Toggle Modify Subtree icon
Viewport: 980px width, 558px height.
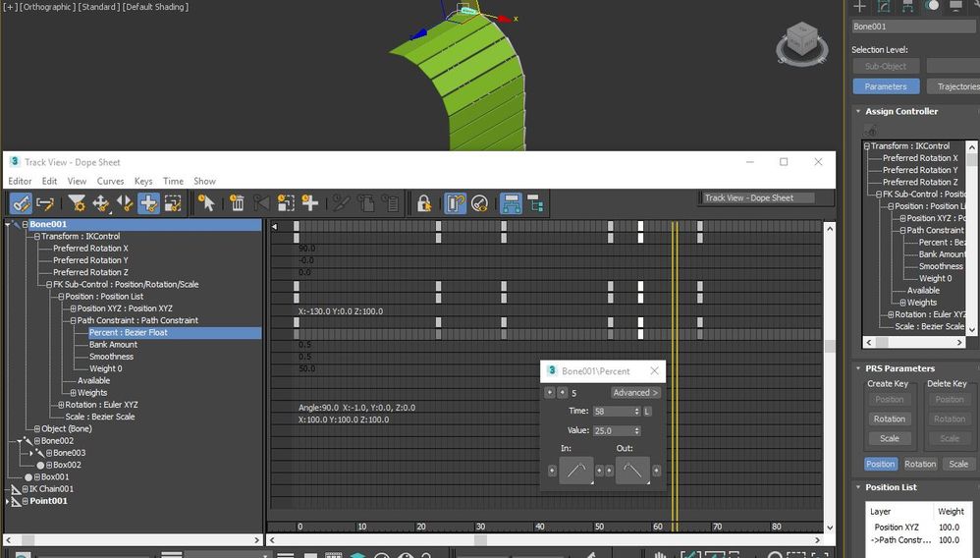[x=512, y=203]
